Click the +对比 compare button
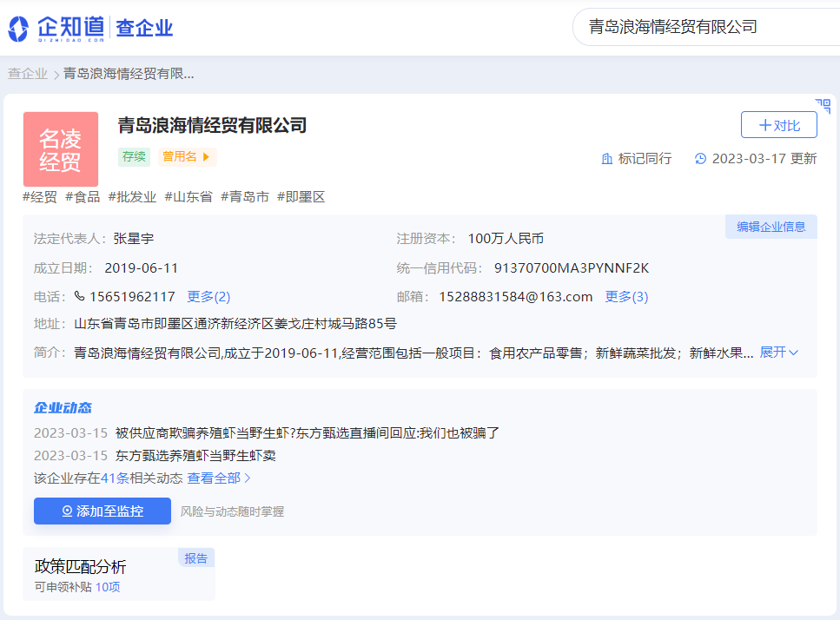840x620 pixels. 779,125
